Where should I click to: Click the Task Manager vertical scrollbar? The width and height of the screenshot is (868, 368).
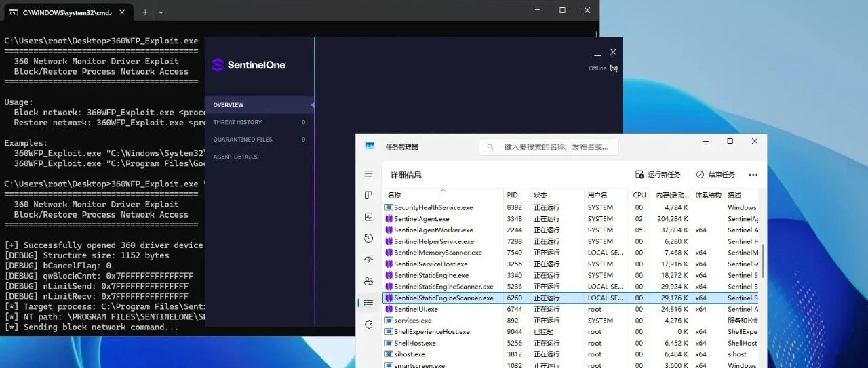pyautogui.click(x=763, y=261)
